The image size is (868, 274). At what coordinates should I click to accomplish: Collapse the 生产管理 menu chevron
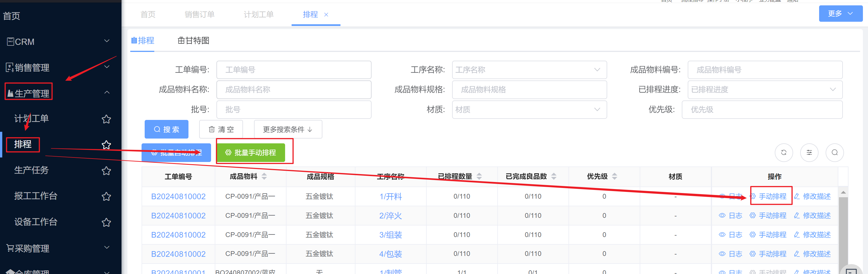107,93
